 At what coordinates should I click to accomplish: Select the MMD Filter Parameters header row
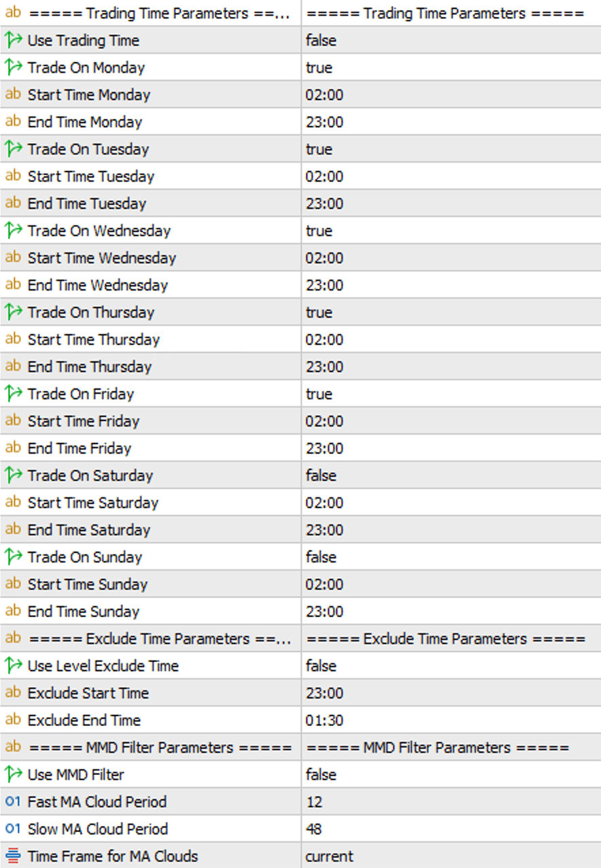(x=150, y=748)
